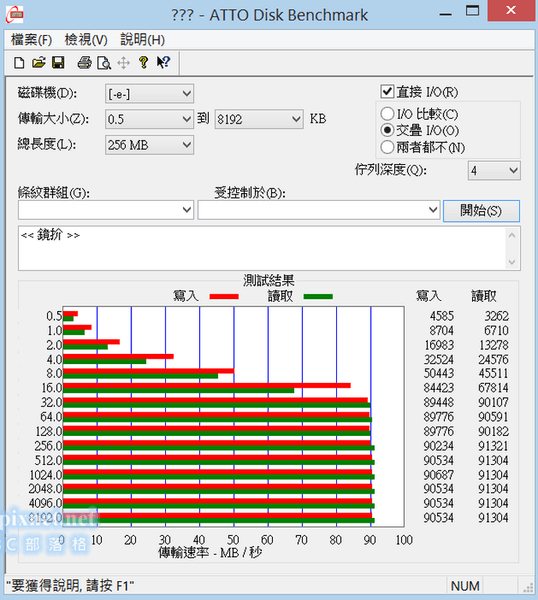Click the write value 90687
Viewport: 538px width, 600px height.
(439, 475)
